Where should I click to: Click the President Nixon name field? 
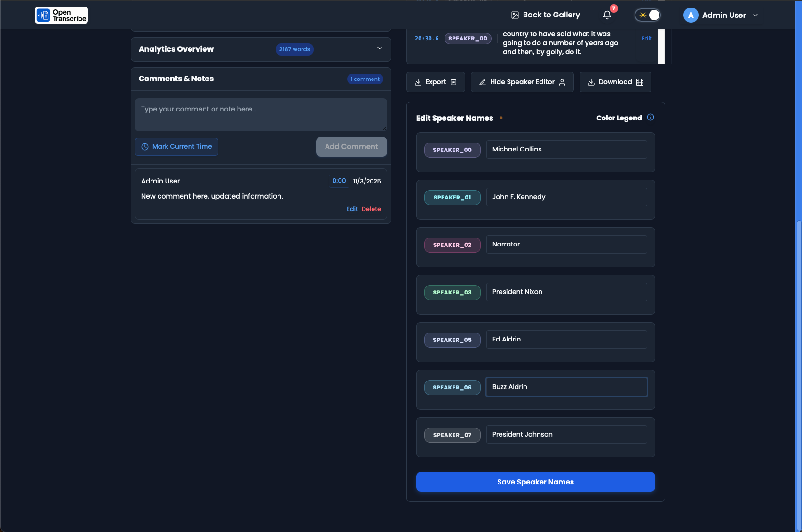(566, 292)
